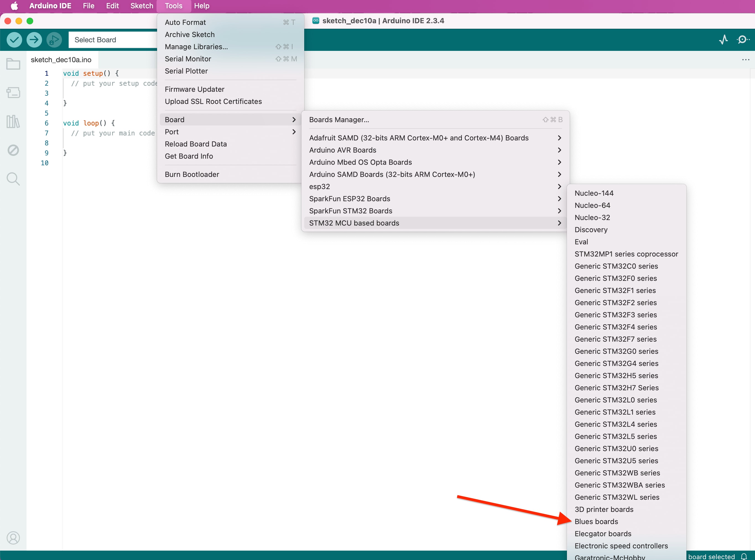The width and height of the screenshot is (755, 560).
Task: Open the Serial Monitor toolbar icon
Action: tap(743, 40)
